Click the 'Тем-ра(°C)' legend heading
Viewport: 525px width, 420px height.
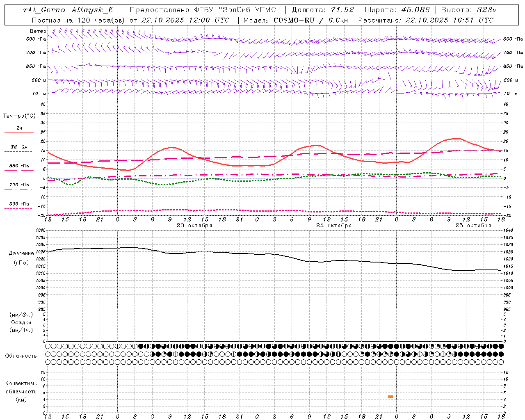pos(19,116)
